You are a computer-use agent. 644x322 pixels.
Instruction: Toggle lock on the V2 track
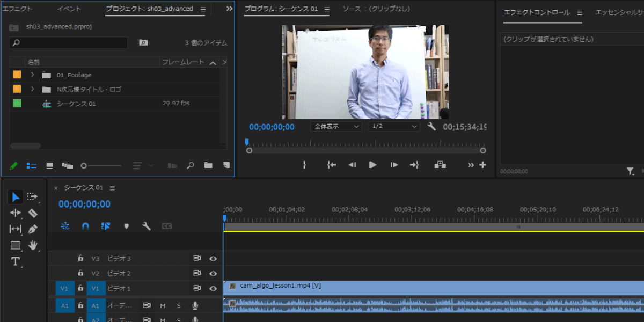pyautogui.click(x=80, y=273)
